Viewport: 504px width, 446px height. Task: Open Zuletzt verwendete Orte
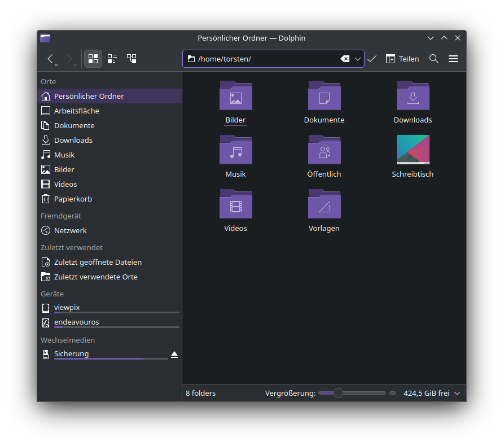click(109, 277)
